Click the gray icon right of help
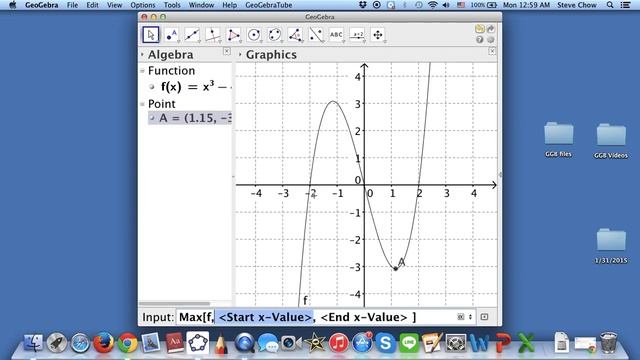The width and height of the screenshot is (640, 360). point(491,40)
